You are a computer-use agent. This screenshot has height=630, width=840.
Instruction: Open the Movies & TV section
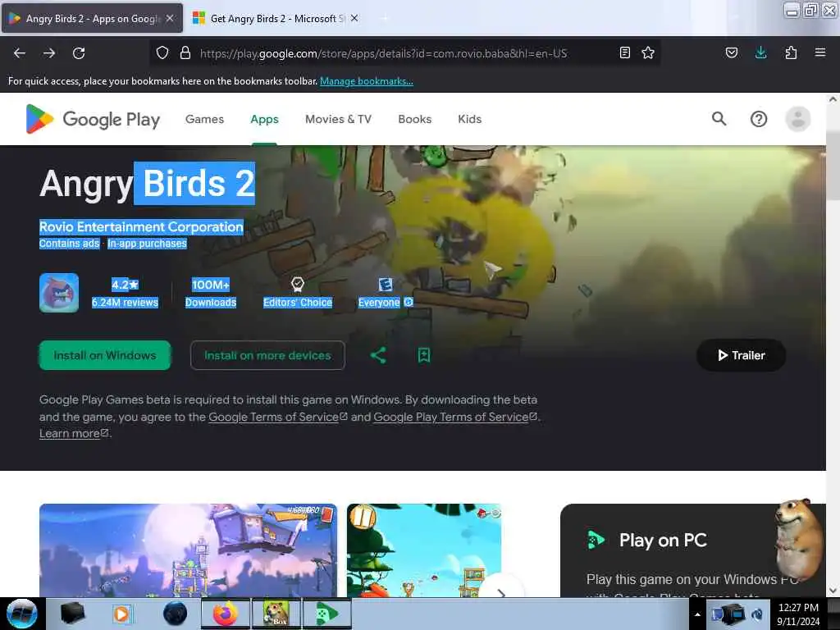(x=338, y=119)
